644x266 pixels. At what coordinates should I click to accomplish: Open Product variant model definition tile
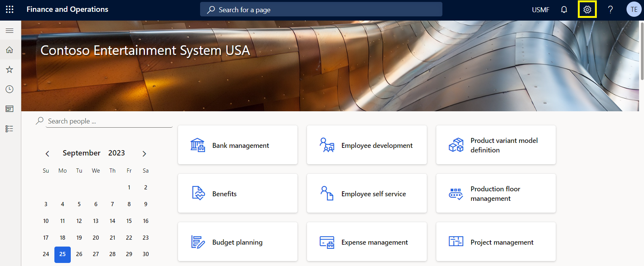pos(496,145)
